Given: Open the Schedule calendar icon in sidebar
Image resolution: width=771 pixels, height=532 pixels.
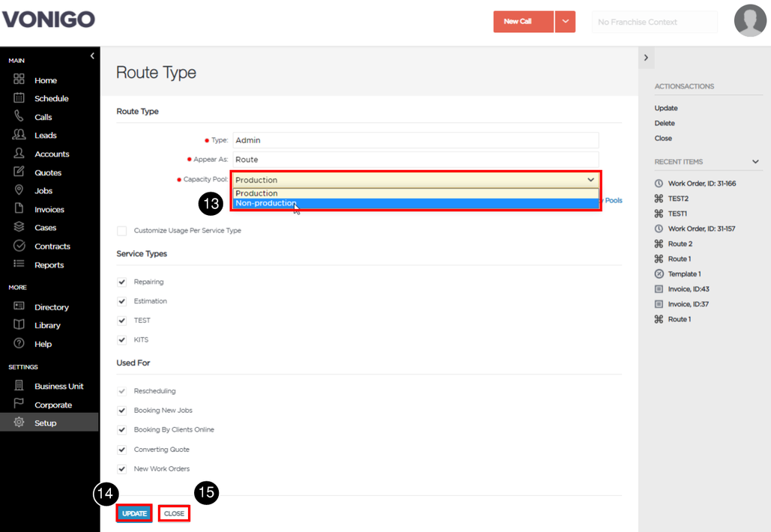Looking at the screenshot, I should click(x=19, y=98).
